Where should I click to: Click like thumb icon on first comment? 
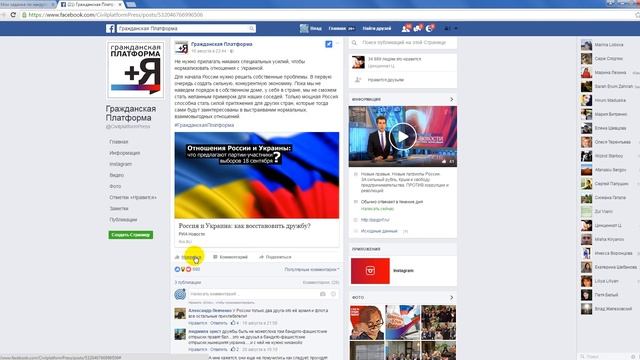233,323
